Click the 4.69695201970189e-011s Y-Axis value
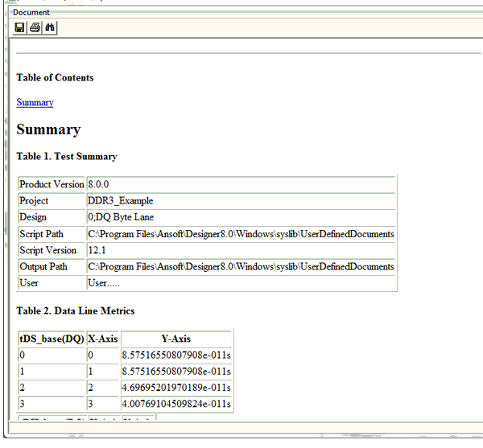The image size is (483, 448). 176,388
